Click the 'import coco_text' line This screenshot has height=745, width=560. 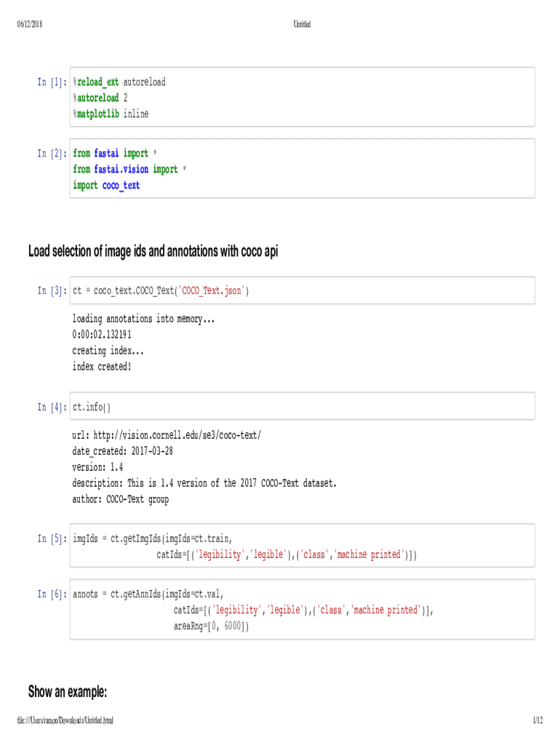[106, 186]
